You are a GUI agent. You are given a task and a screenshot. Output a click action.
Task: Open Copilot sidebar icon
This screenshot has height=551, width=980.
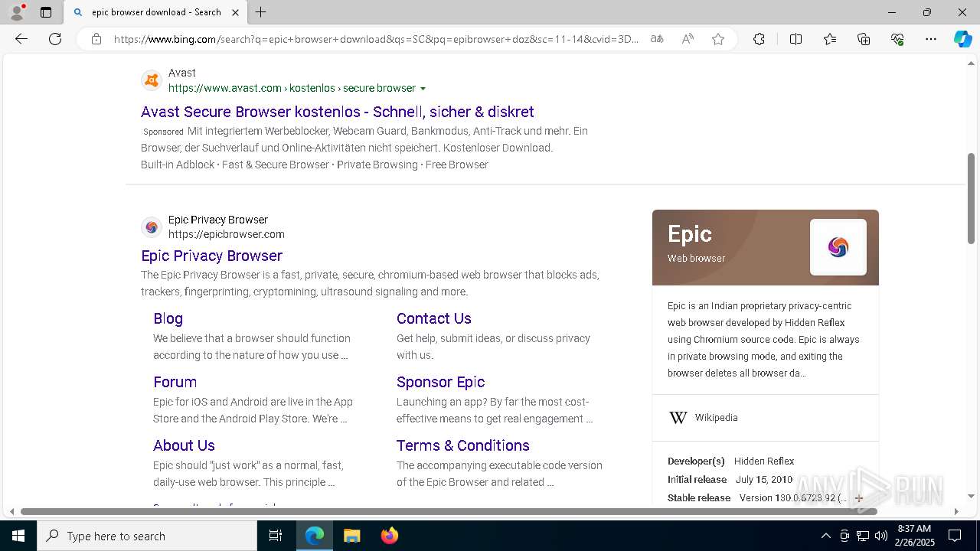[962, 39]
